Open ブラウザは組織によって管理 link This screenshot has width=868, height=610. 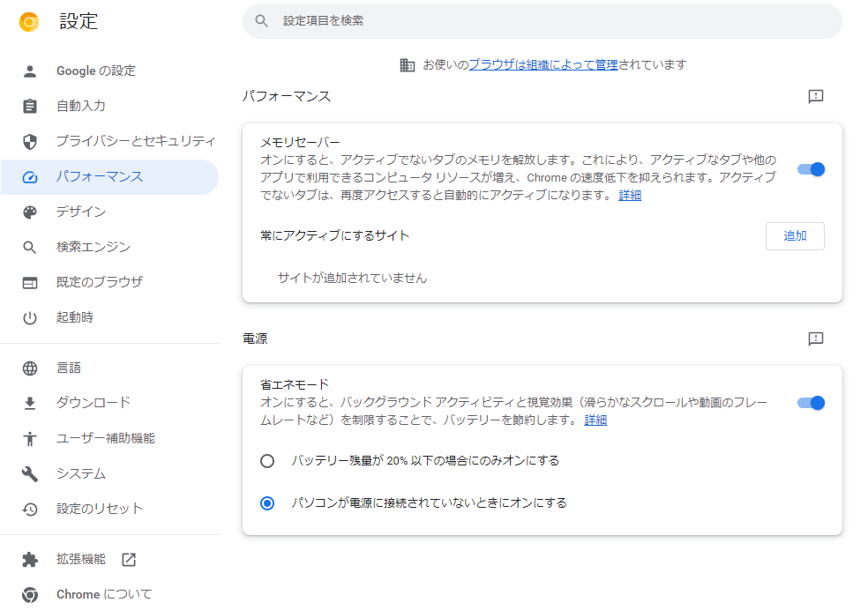(543, 64)
